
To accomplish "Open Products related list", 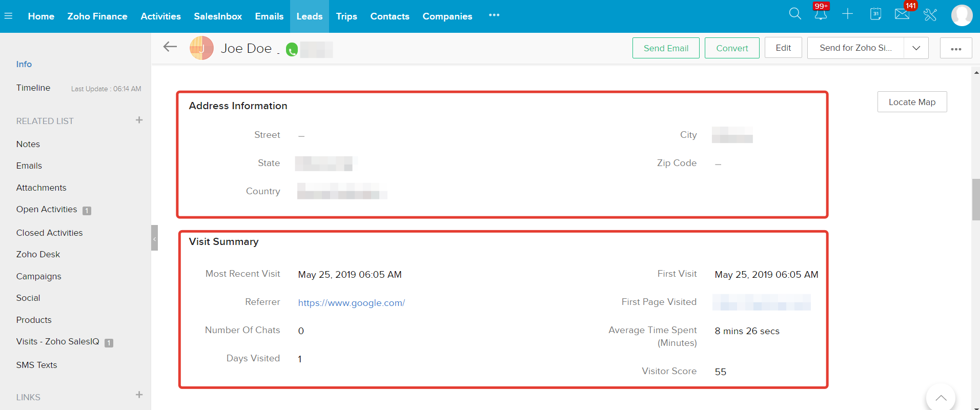I will (34, 320).
